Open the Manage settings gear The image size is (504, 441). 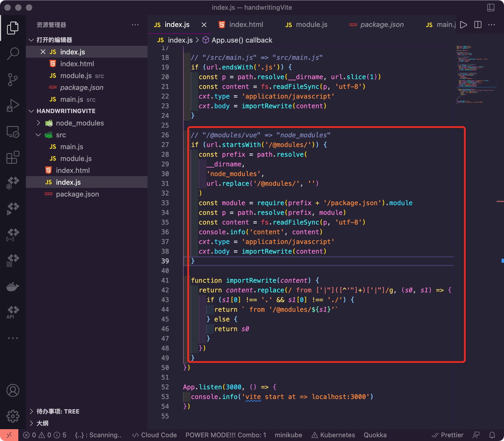(13, 416)
